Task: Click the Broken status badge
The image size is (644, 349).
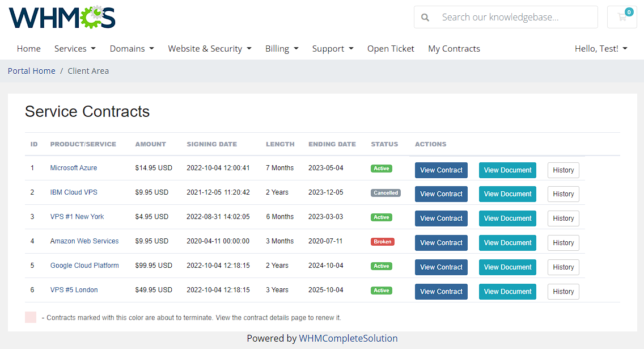Action: (x=382, y=242)
